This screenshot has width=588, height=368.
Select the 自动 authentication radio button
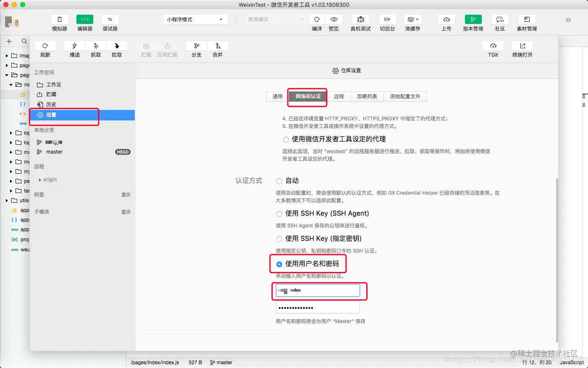point(279,181)
